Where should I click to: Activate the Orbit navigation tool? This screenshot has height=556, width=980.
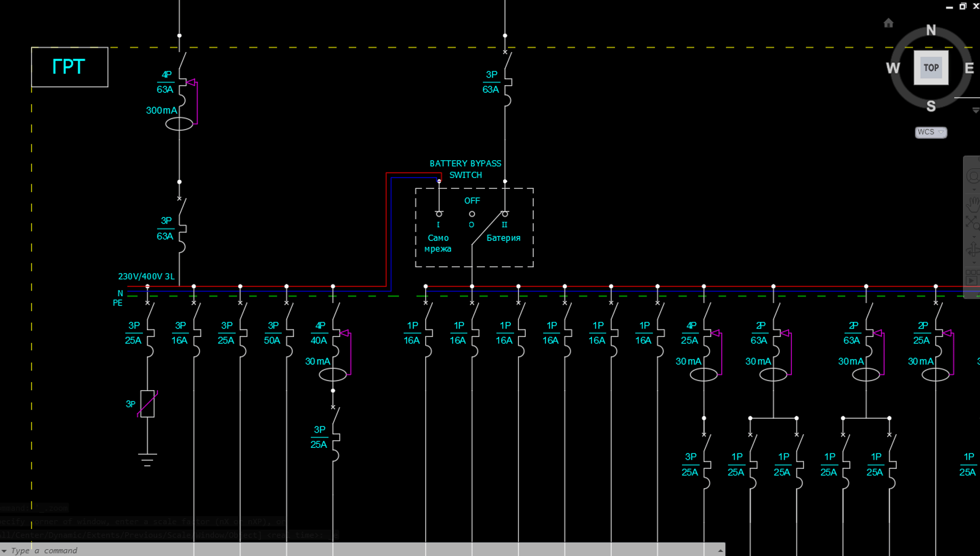[x=973, y=250]
